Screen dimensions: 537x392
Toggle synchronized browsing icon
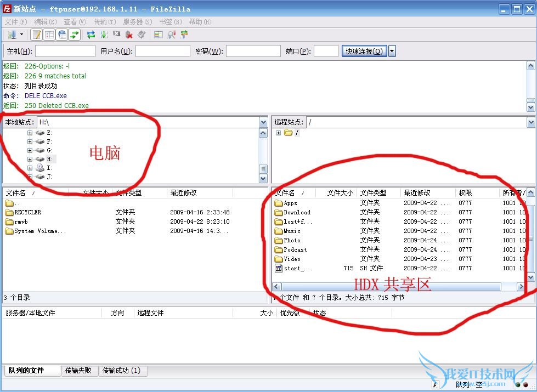[x=184, y=35]
